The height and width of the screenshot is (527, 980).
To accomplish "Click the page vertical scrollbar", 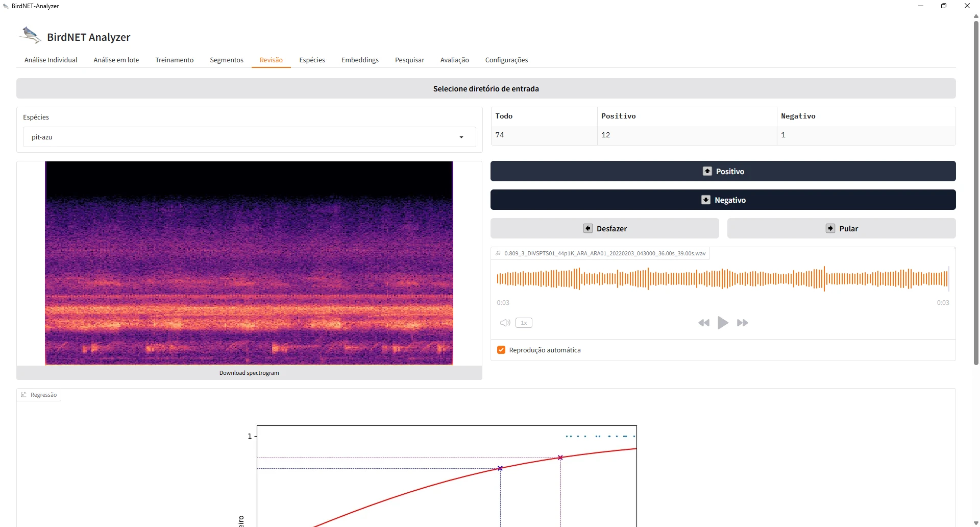I will coord(976,193).
